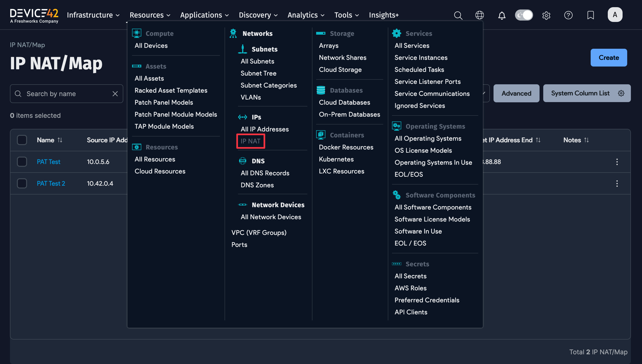Open the global search magnifier
The image size is (642, 364).
[458, 15]
